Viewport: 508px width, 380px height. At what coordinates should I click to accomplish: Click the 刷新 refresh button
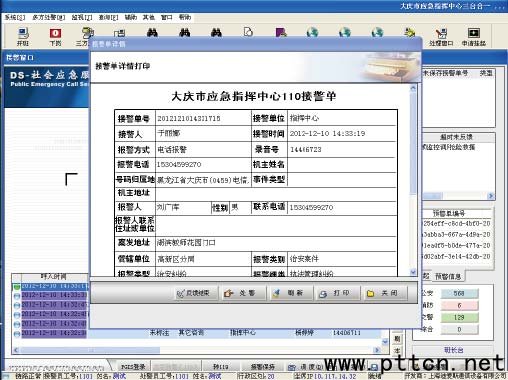291,293
